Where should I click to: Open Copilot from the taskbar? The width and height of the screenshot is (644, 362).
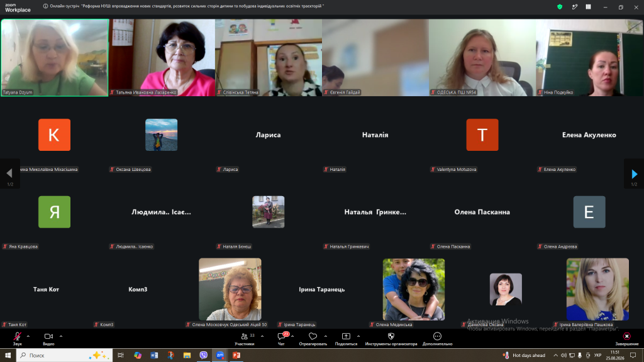pyautogui.click(x=138, y=355)
